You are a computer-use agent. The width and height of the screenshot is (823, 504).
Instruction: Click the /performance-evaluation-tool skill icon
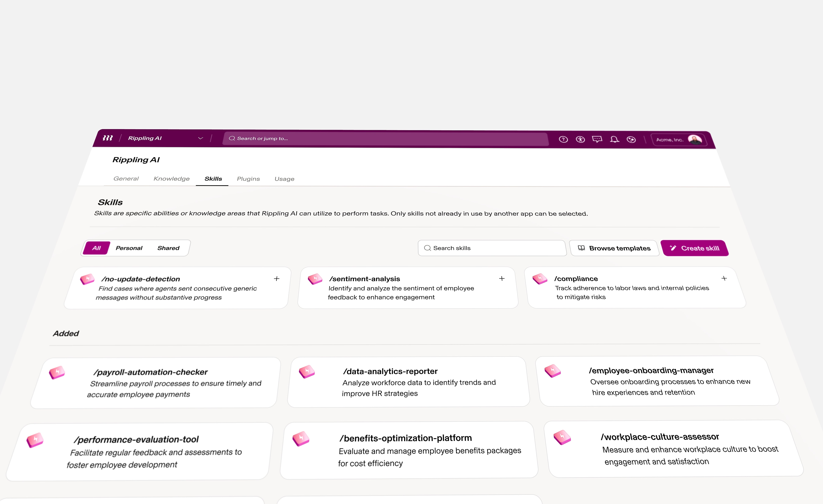(35, 440)
